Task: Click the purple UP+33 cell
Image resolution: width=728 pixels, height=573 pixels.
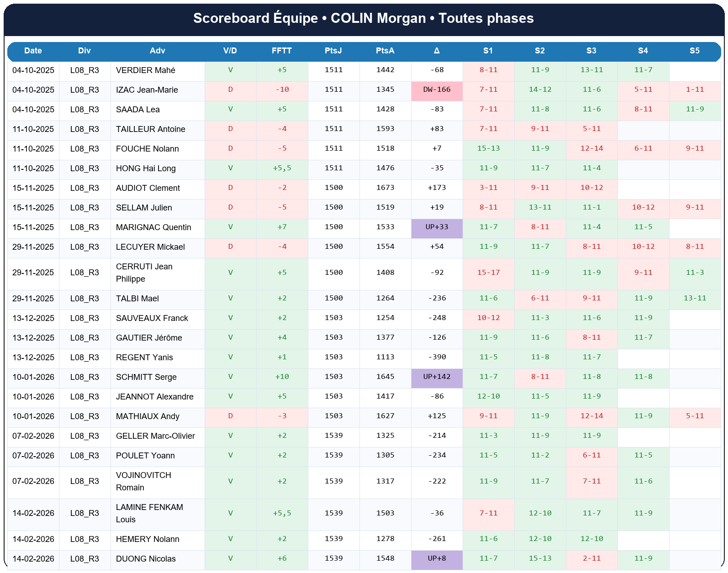Action: pos(437,227)
